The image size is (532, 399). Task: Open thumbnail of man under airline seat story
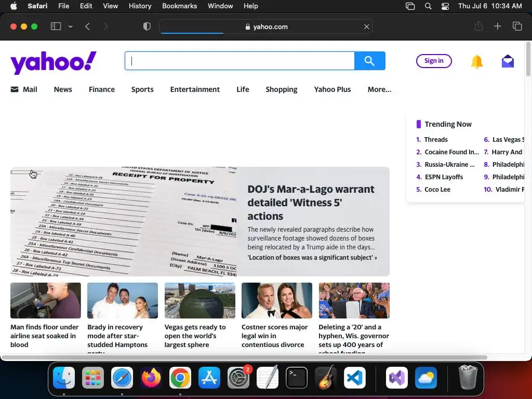click(x=46, y=301)
